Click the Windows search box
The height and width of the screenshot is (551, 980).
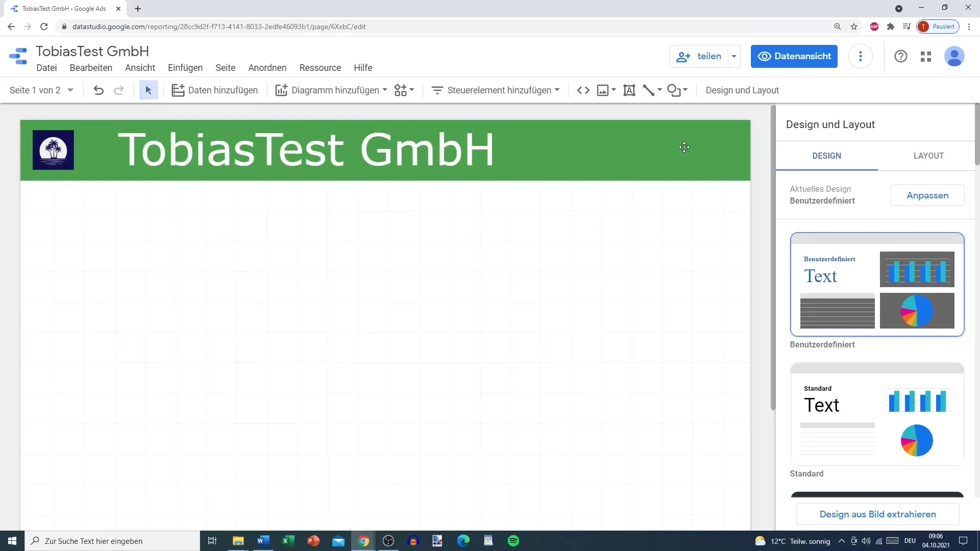pos(112,541)
